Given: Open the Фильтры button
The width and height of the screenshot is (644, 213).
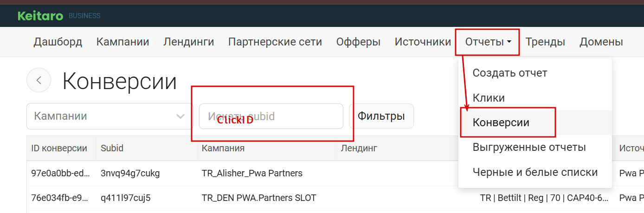Looking at the screenshot, I should pos(381,116).
